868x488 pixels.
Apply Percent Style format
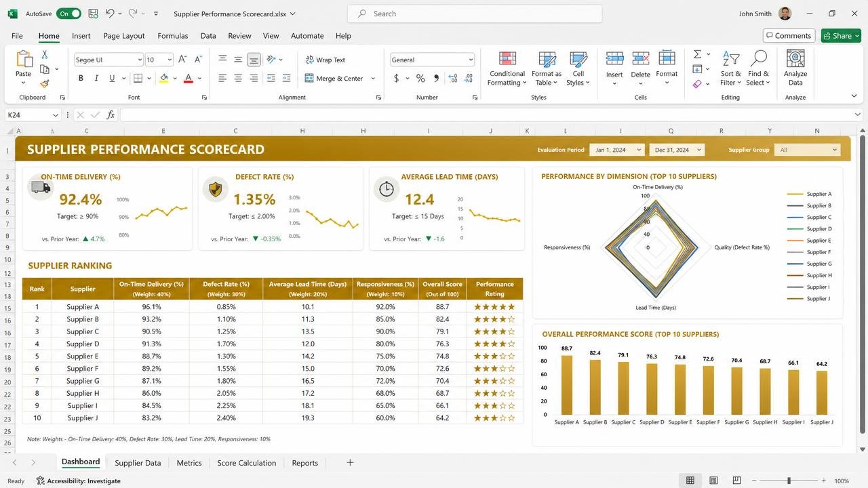pos(420,79)
